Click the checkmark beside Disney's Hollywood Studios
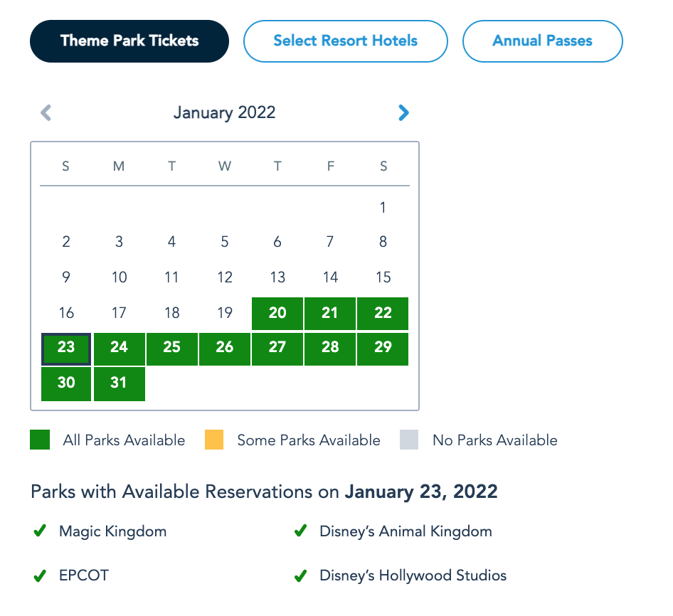673x616 pixels. coord(300,575)
